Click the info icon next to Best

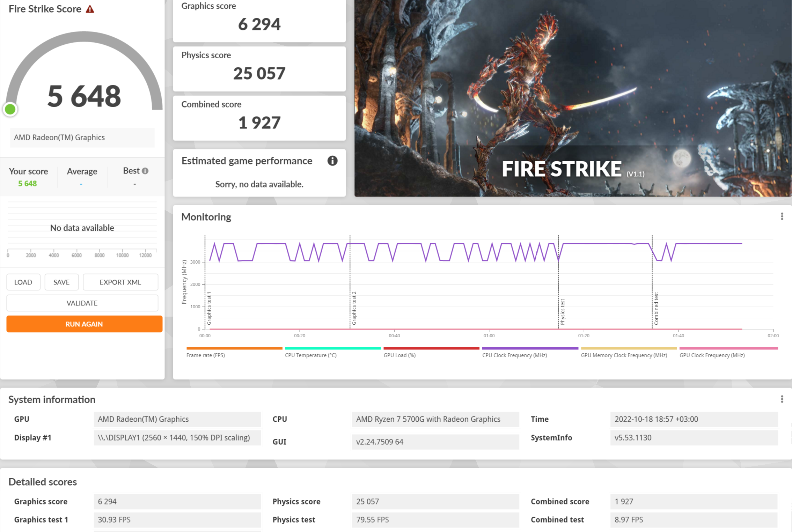point(145,171)
